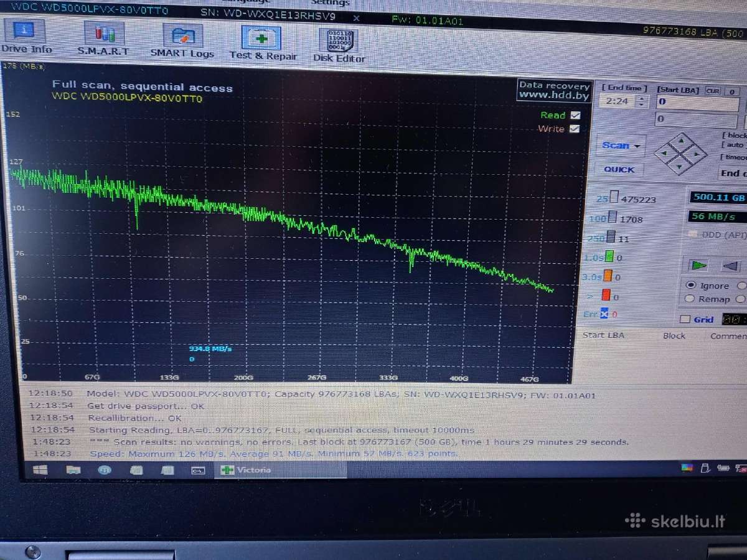Click the colorful tray icon

[687, 467]
